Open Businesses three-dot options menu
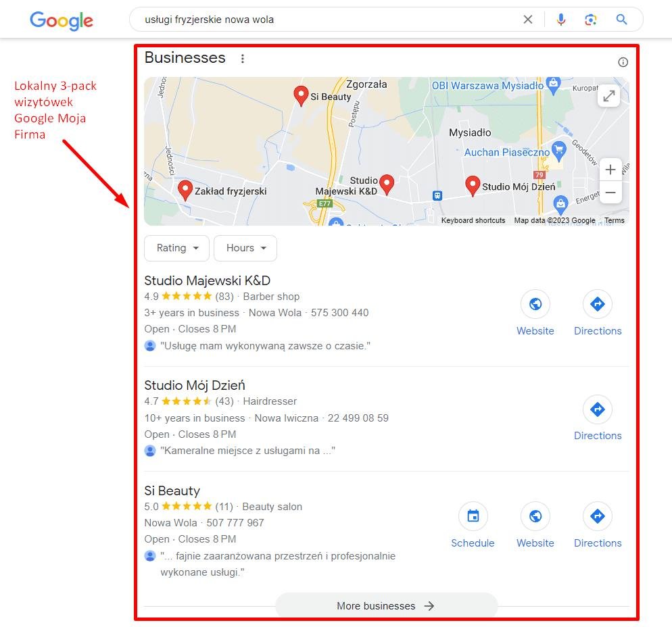This screenshot has height=627, width=672. click(243, 59)
